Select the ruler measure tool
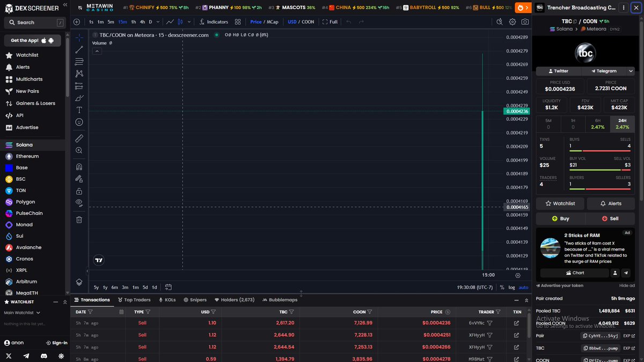The image size is (644, 362). click(79, 138)
